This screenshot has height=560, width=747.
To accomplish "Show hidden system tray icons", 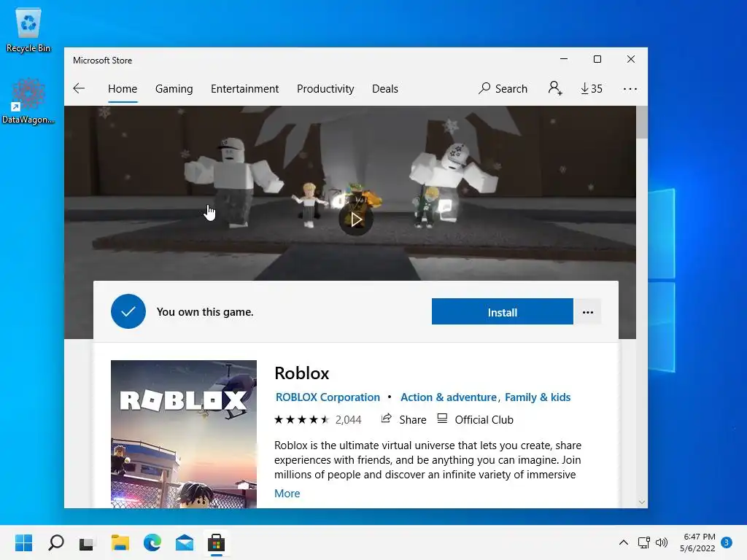I will (x=623, y=542).
